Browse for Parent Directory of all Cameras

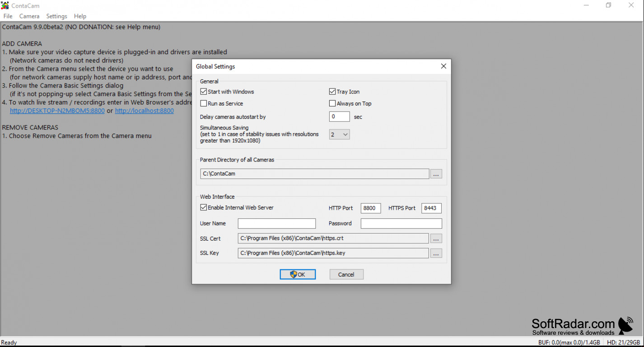(x=436, y=174)
